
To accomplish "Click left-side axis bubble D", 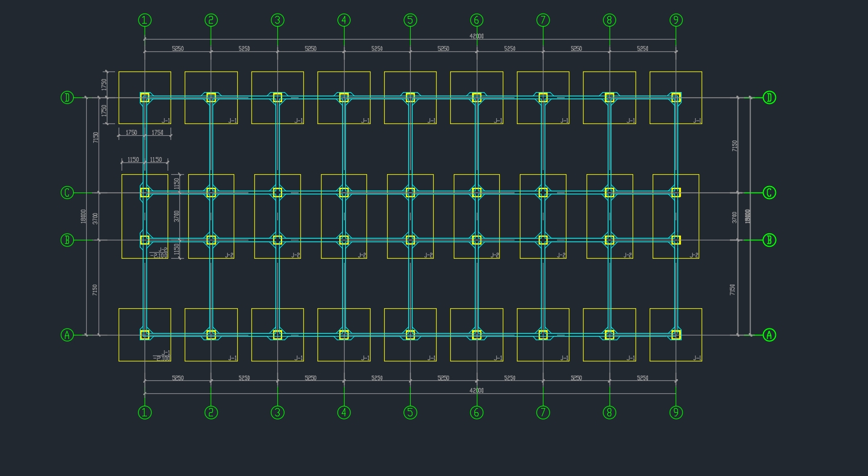I will point(67,97).
